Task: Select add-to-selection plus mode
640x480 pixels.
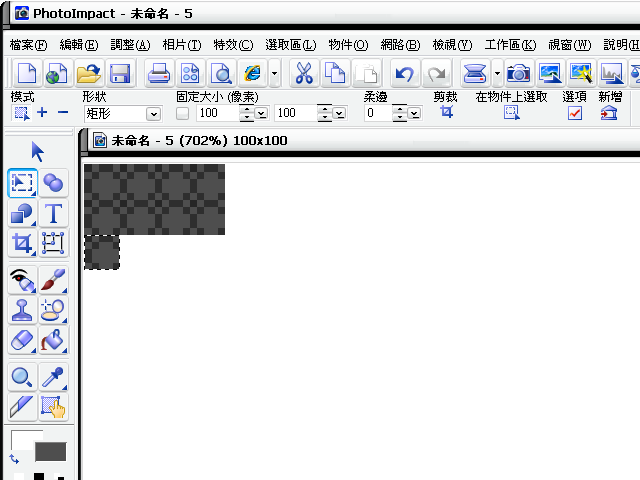Action: pyautogui.click(x=42, y=112)
